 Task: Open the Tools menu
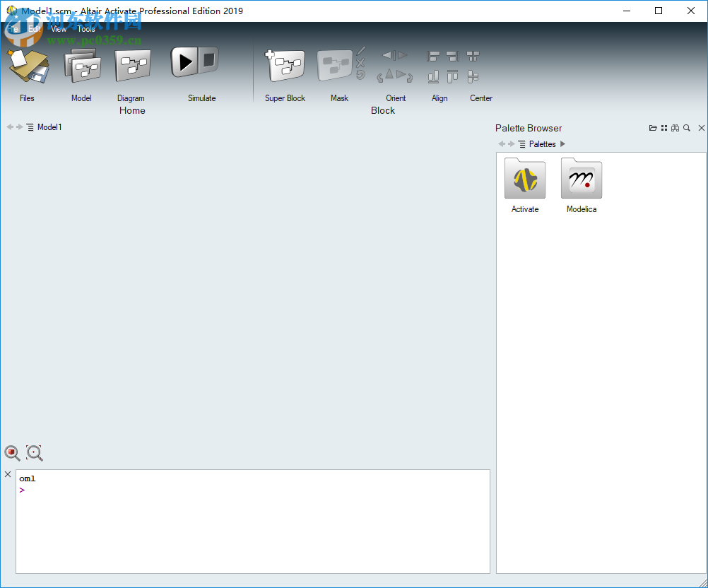coord(85,29)
